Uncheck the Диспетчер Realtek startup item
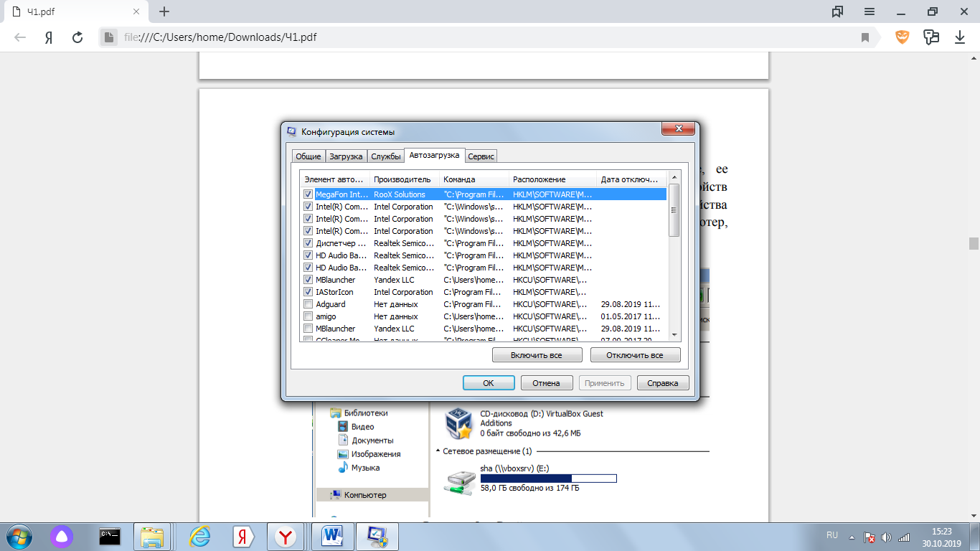This screenshot has height=551, width=980. pos(308,243)
